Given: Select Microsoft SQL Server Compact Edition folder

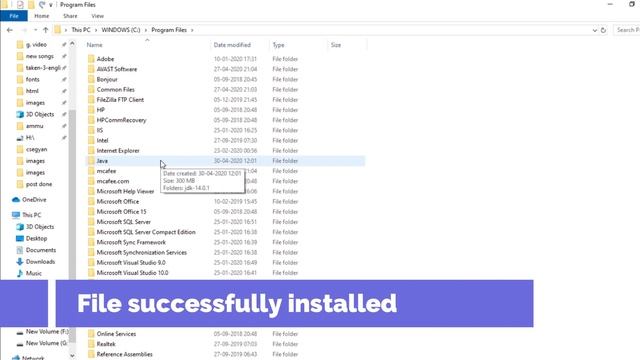Looking at the screenshot, I should click(x=146, y=232).
